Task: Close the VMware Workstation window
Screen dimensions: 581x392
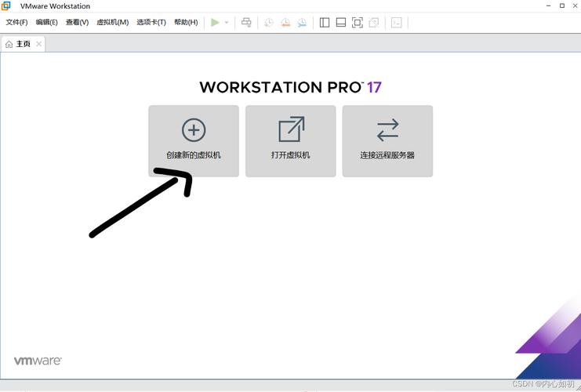Action: [576, 5]
